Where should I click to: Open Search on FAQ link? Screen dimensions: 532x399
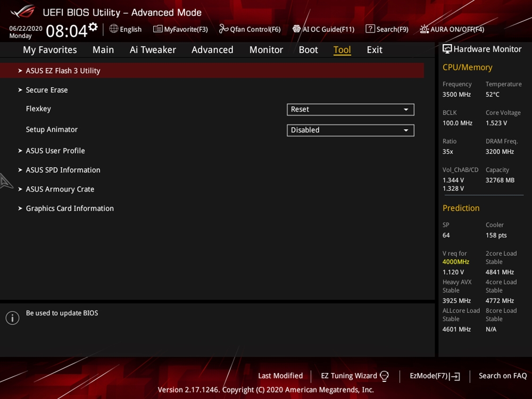pos(503,376)
